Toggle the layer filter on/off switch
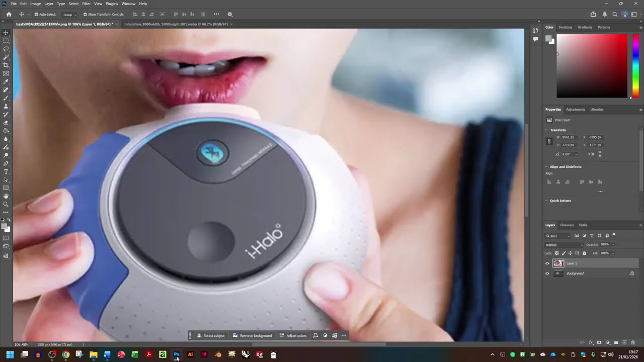 click(x=614, y=235)
